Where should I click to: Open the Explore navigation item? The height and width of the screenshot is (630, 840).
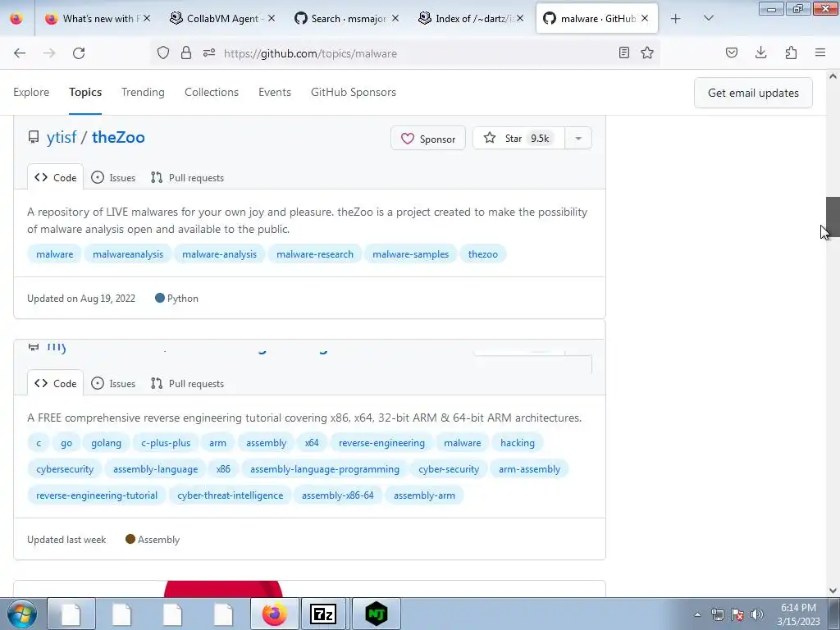pos(31,92)
